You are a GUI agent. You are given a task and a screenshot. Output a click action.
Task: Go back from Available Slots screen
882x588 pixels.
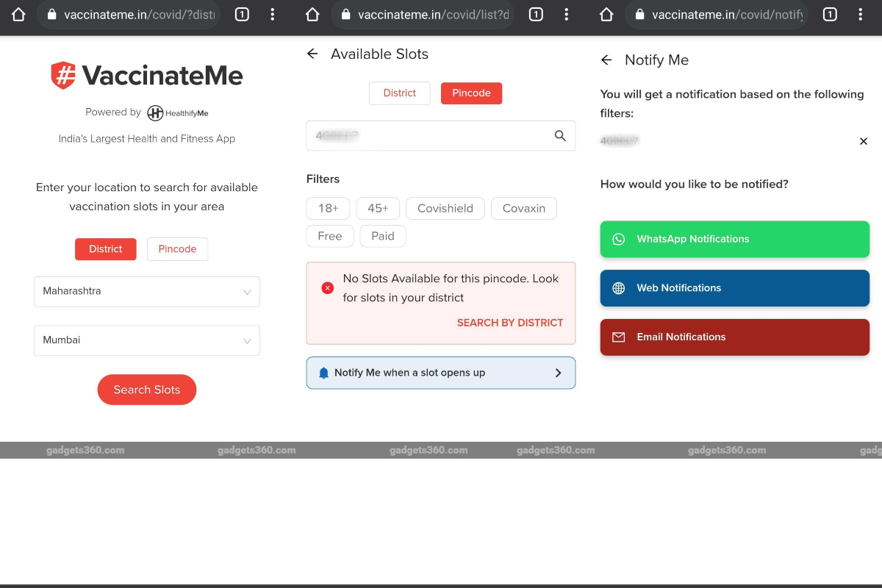pyautogui.click(x=312, y=54)
